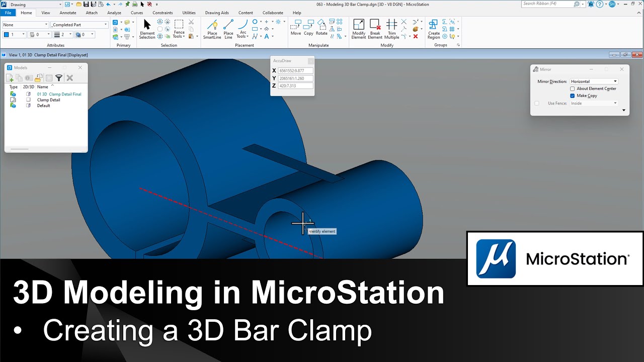Enable the Use Fence checkbox

click(537, 103)
